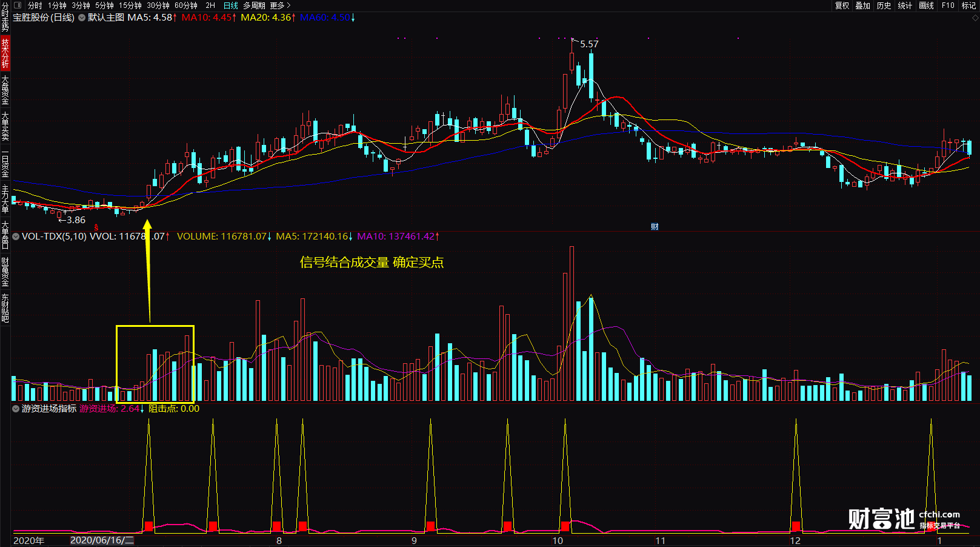Click month 12 on the time axis
980x547 pixels.
795,540
